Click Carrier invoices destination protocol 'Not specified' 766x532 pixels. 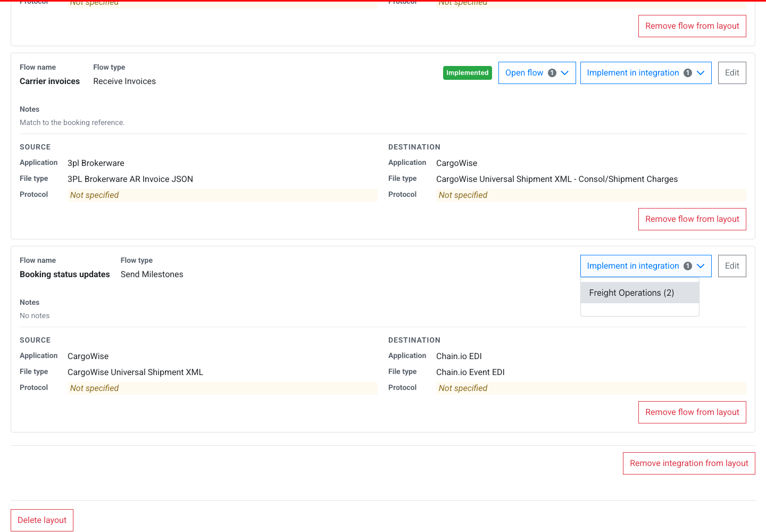[x=591, y=195]
